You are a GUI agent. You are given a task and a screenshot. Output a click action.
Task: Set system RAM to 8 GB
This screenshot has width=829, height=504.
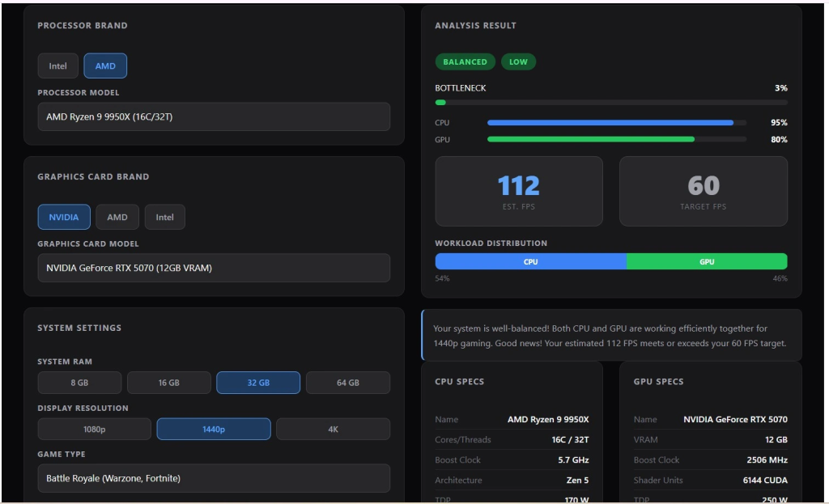click(79, 383)
